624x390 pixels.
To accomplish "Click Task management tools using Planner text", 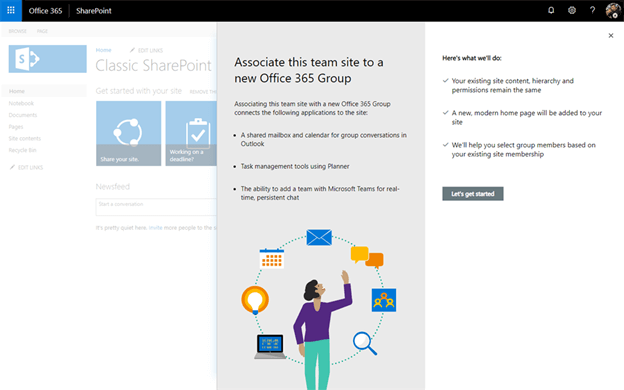I will (295, 166).
